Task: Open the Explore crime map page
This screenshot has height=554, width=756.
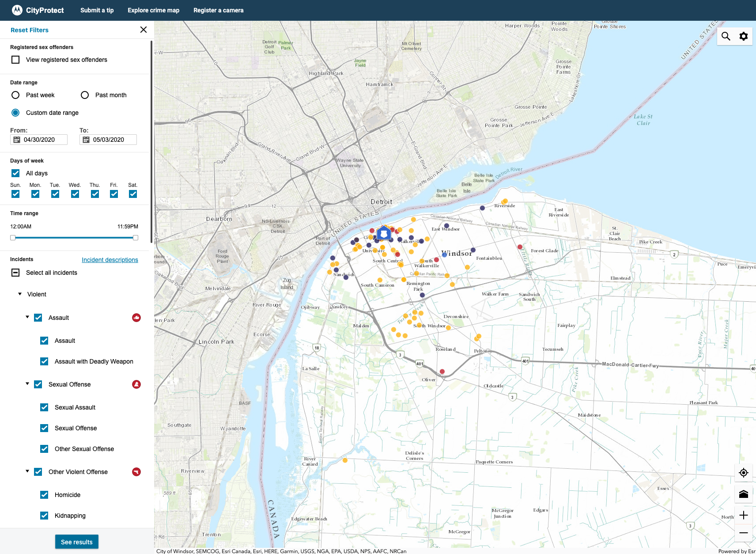Action: [153, 10]
